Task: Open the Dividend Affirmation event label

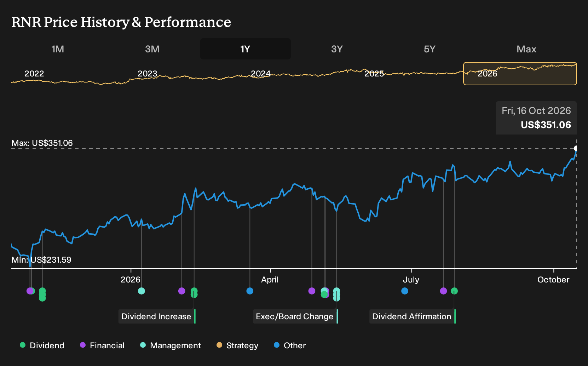Action: [x=413, y=316]
